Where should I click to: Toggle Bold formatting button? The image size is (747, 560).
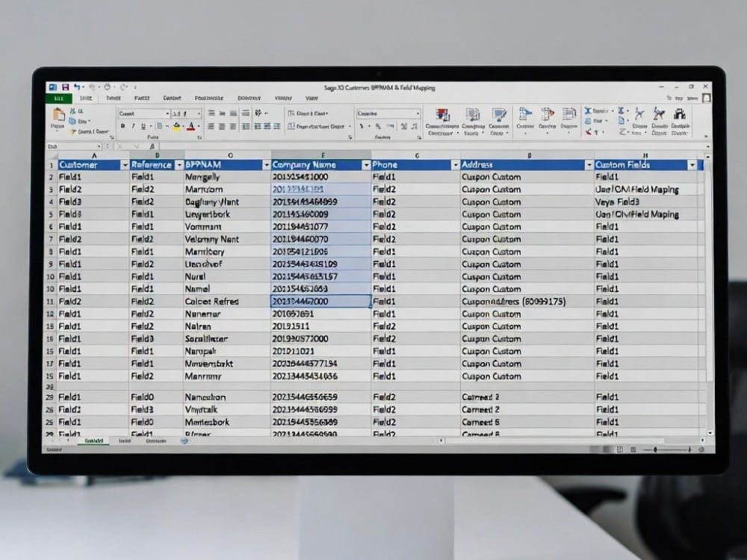(123, 126)
